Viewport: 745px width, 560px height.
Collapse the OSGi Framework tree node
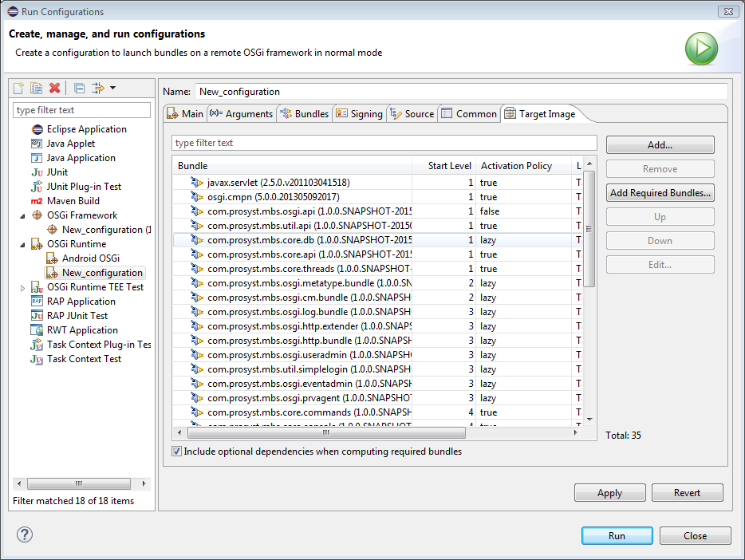click(x=22, y=215)
